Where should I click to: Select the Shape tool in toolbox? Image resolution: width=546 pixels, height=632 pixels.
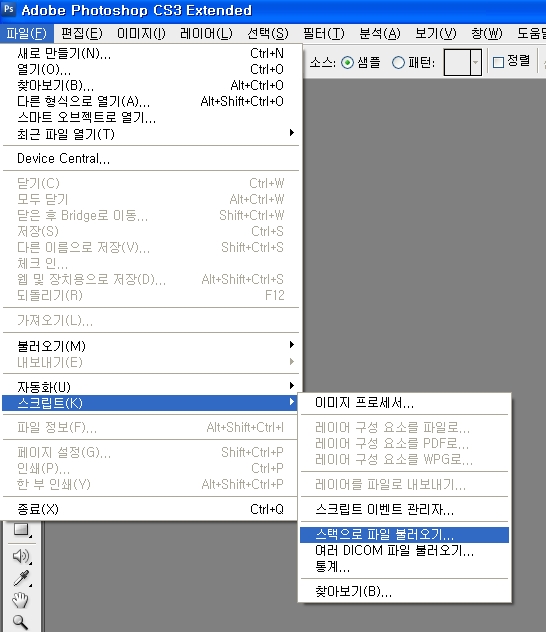tap(21, 529)
